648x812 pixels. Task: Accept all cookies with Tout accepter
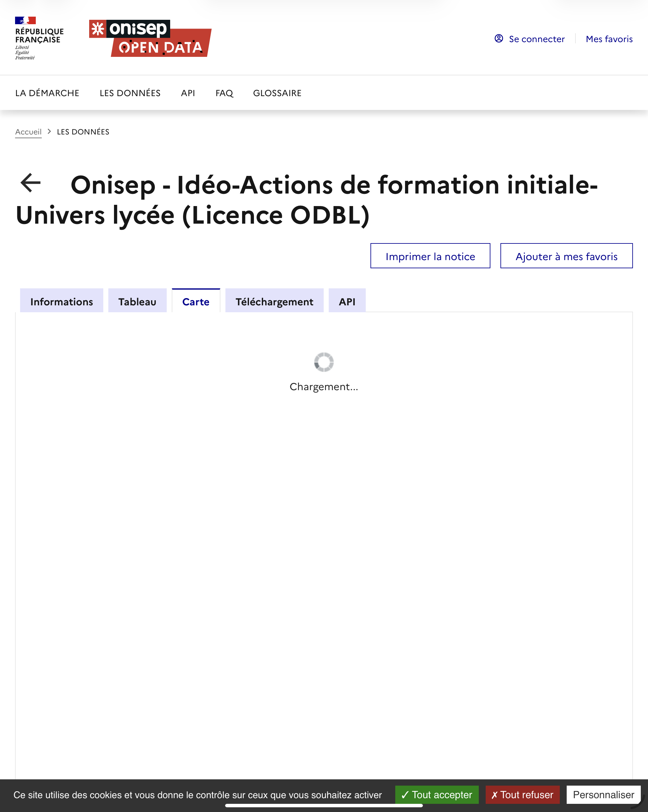pos(436,795)
